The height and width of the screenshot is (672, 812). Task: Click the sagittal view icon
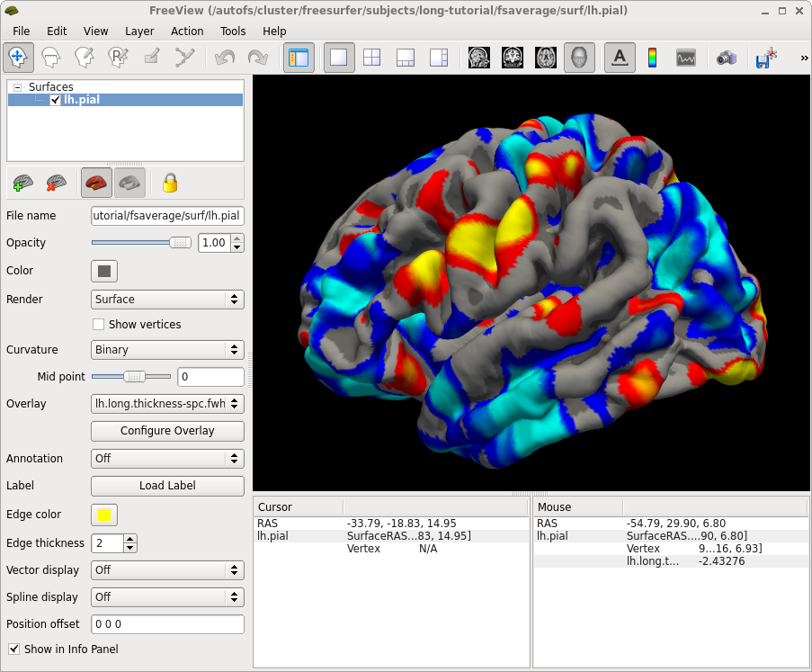(479, 58)
